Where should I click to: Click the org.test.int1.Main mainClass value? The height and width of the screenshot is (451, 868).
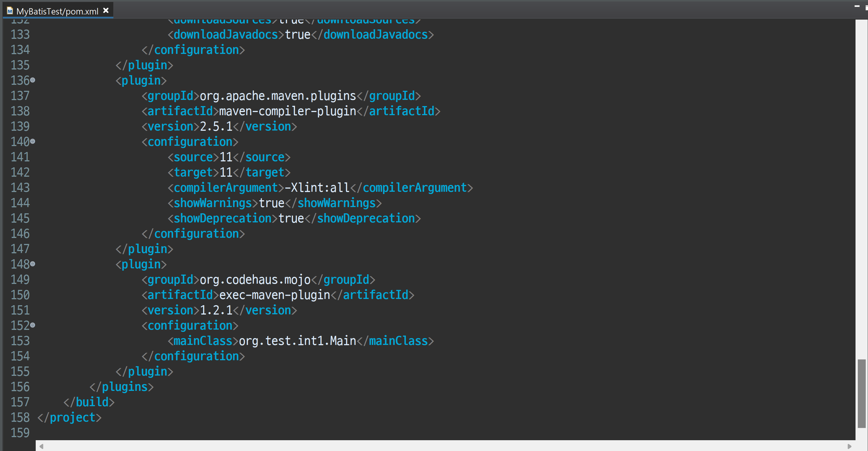[298, 341]
